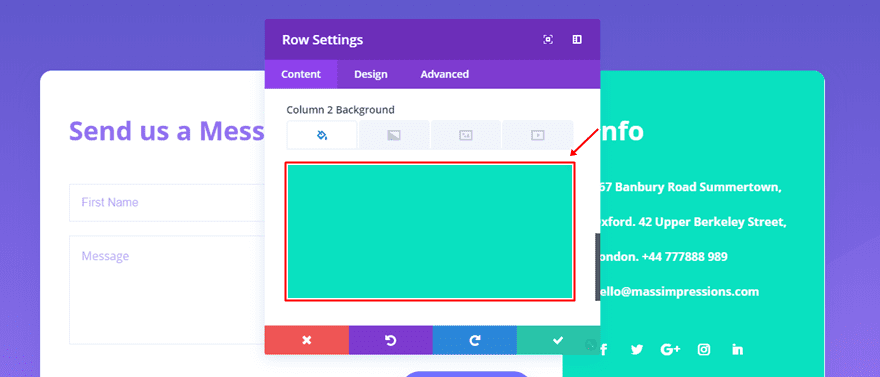The image size is (880, 377).
Task: Switch to the Design tab
Action: (x=371, y=74)
